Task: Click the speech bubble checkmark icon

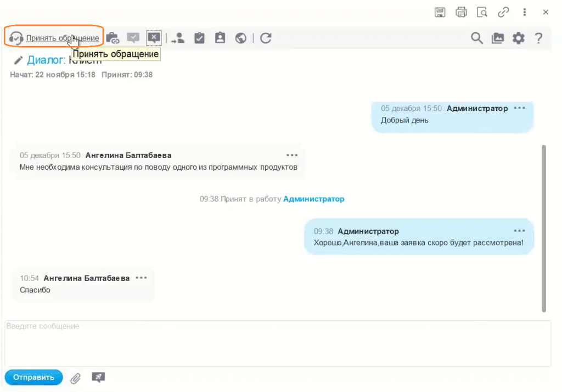Action: click(x=133, y=38)
